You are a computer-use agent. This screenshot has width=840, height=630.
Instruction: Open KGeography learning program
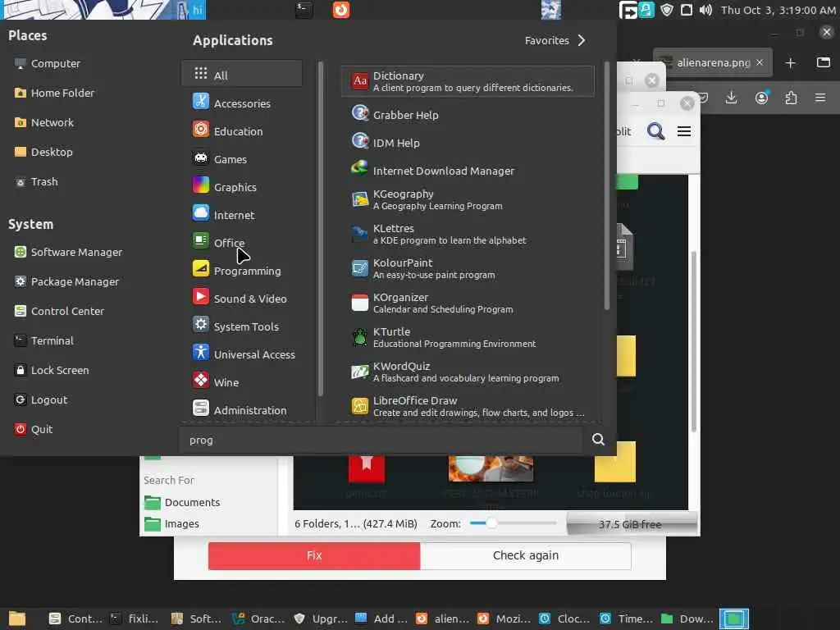pyautogui.click(x=467, y=200)
